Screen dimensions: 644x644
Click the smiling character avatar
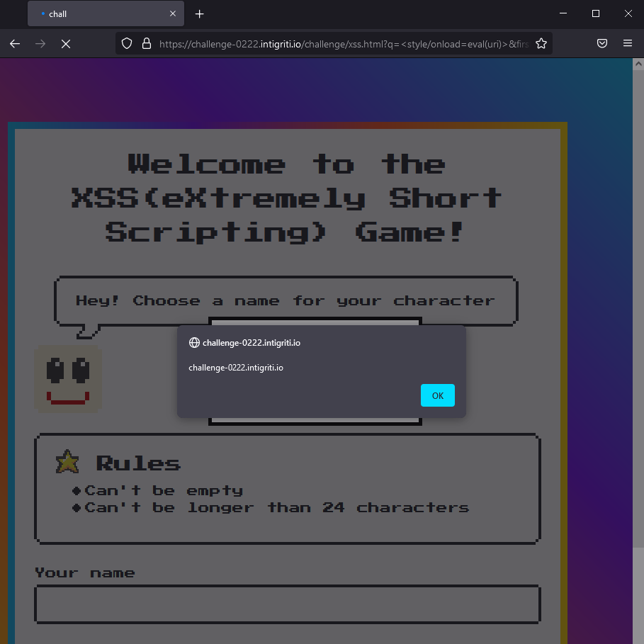click(x=67, y=379)
